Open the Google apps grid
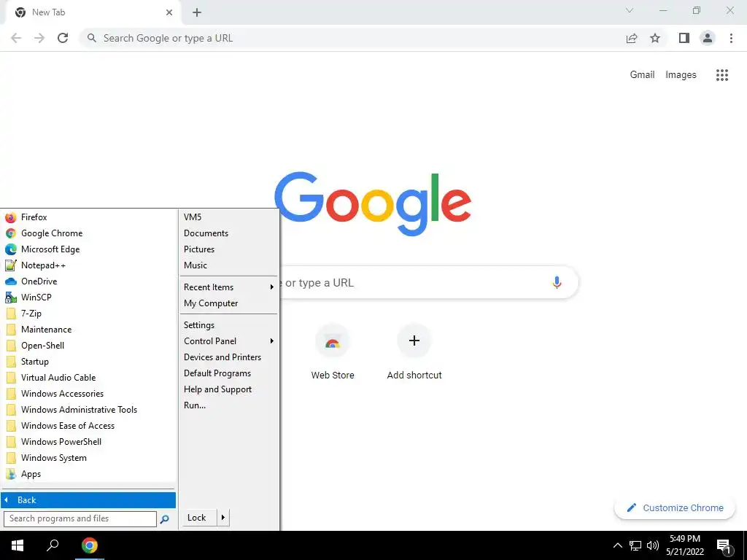 point(722,75)
